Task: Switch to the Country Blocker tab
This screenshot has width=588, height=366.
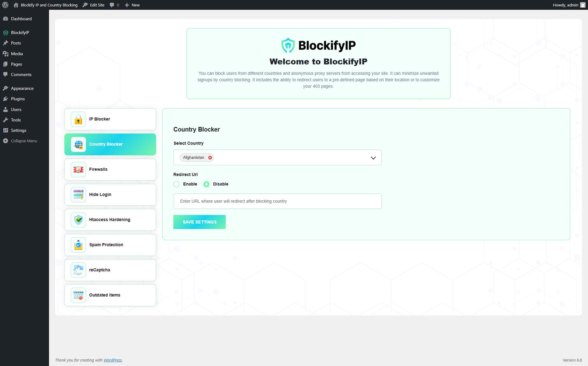Action: (110, 144)
